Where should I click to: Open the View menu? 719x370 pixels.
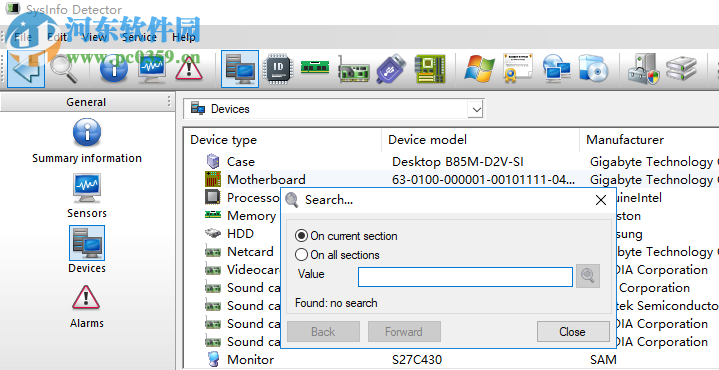(x=94, y=37)
